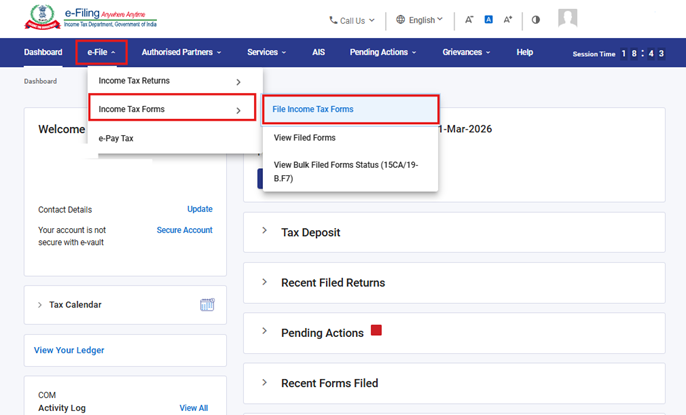Viewport: 686px width, 415px height.
Task: Choose e-Pay Tax from e-File menu
Action: point(116,138)
